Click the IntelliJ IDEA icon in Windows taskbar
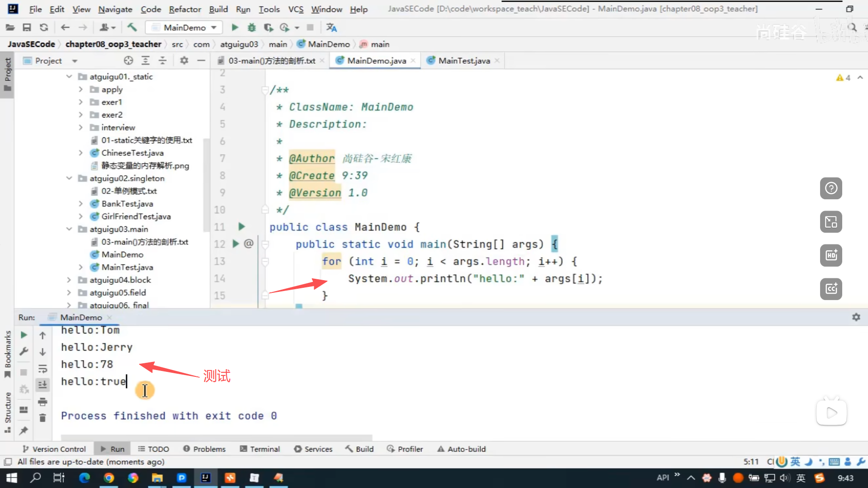Image resolution: width=868 pixels, height=488 pixels. point(206,478)
